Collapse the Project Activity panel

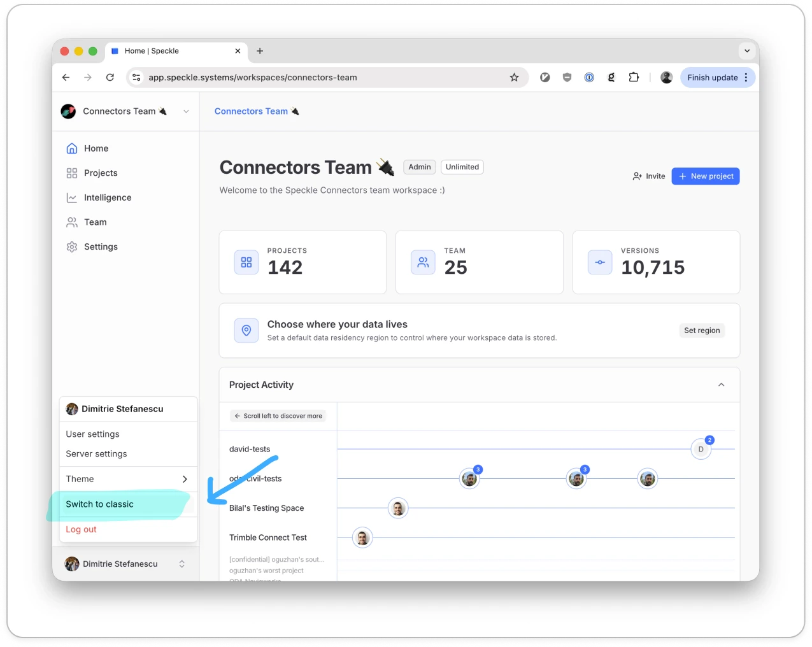click(x=722, y=385)
